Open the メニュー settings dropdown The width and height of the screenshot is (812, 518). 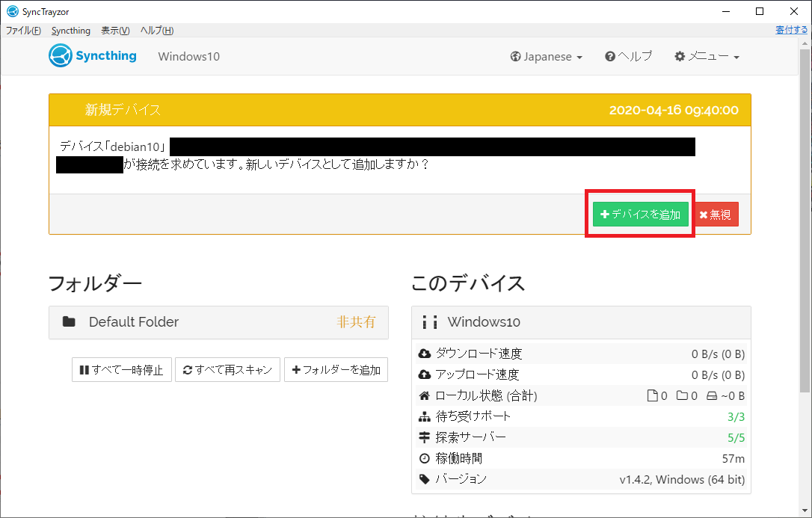[x=707, y=56]
